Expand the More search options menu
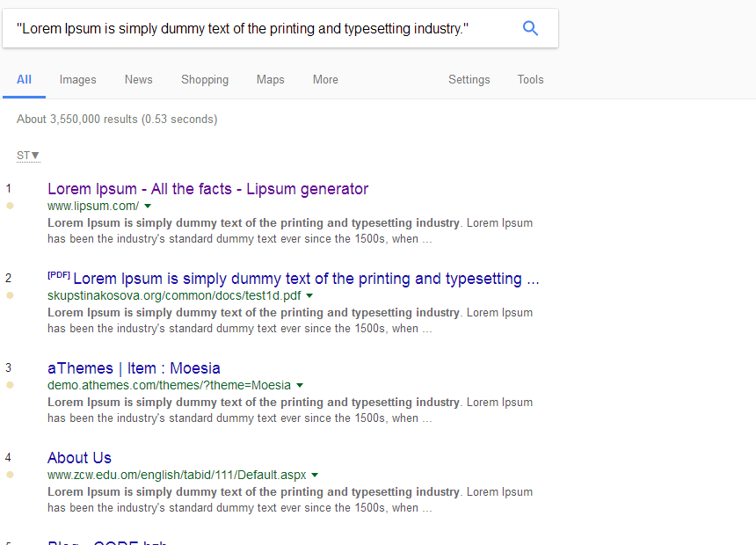 coord(325,80)
